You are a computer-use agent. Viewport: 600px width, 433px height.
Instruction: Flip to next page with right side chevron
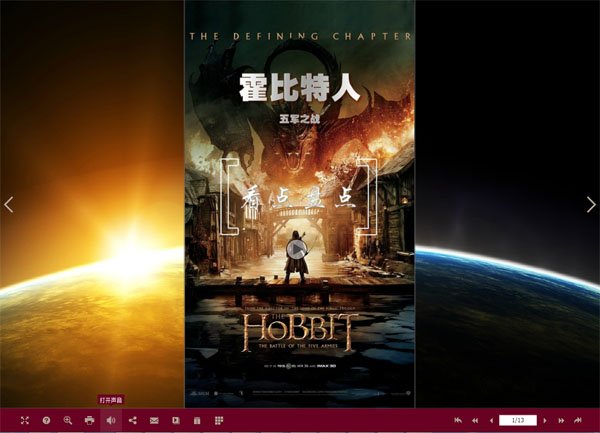[591, 205]
